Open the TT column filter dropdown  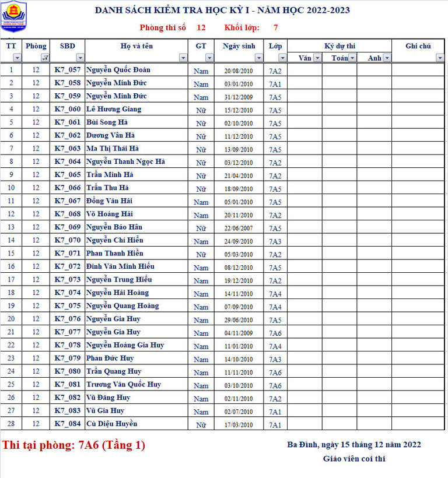click(17, 58)
